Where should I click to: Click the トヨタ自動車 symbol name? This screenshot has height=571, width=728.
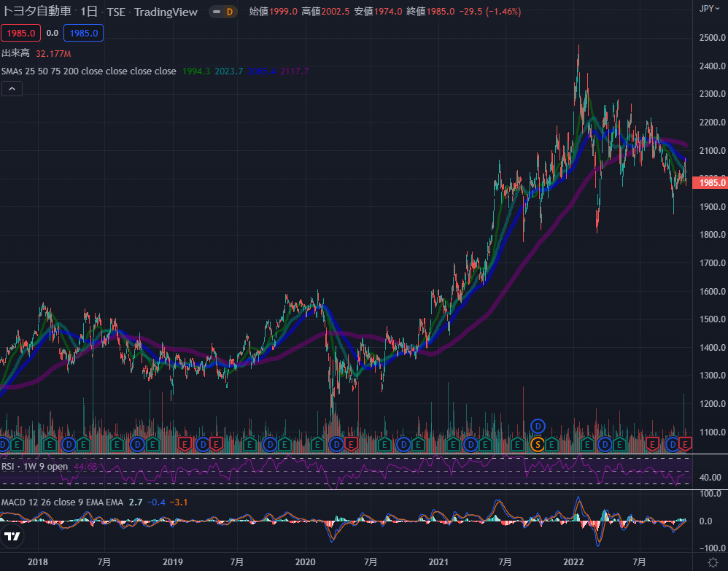coord(36,11)
